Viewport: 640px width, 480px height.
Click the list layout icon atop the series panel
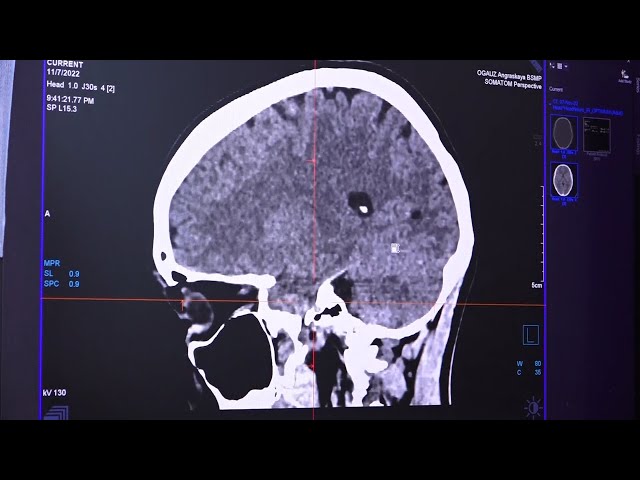[x=560, y=66]
